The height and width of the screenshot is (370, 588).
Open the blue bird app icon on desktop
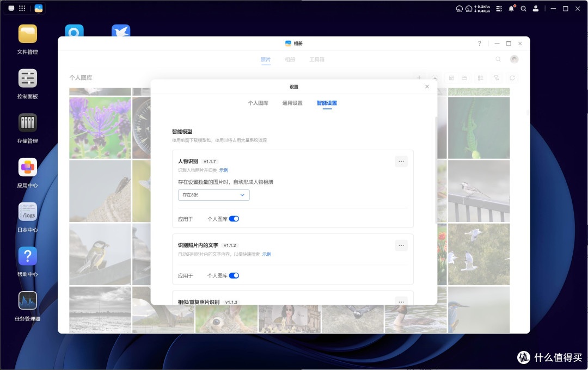click(121, 30)
